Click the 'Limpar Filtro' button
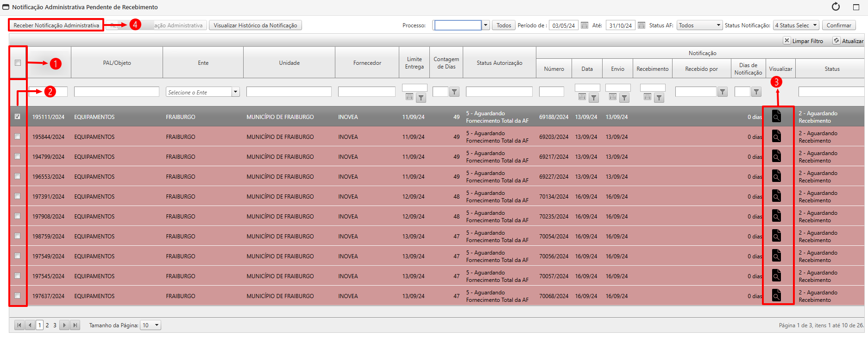 point(803,41)
